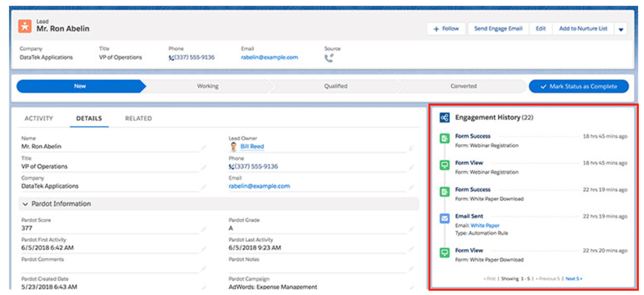
Task: Go to Previous 5 engagement entries
Action: tap(547, 278)
